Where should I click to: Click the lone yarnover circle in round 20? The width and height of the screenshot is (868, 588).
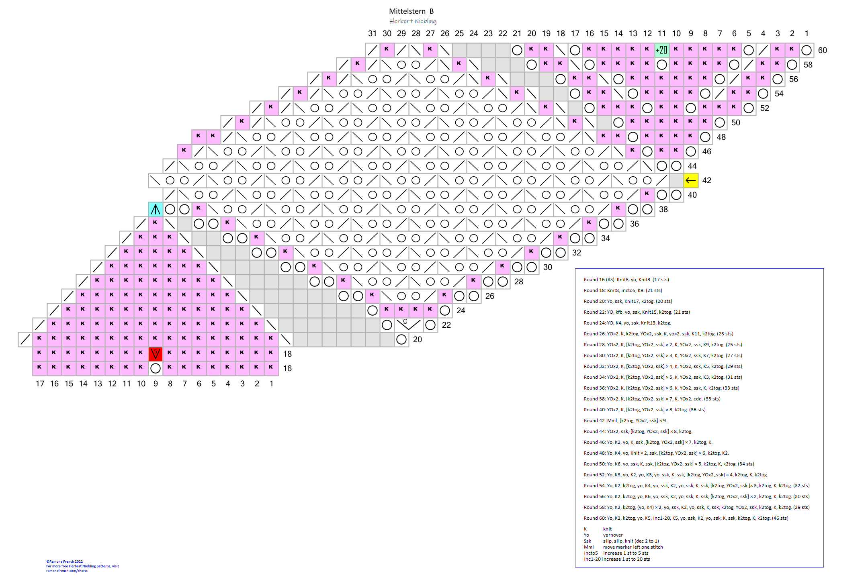[401, 339]
